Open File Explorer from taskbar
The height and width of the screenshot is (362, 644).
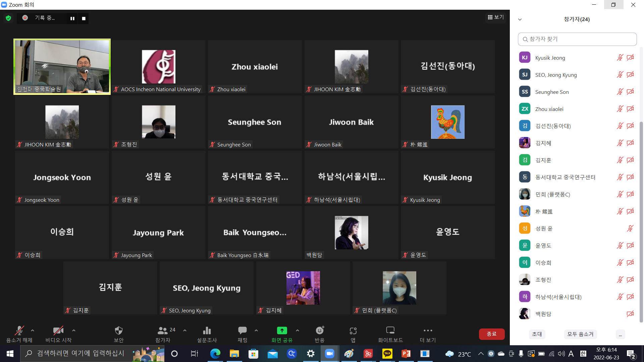coord(234,354)
